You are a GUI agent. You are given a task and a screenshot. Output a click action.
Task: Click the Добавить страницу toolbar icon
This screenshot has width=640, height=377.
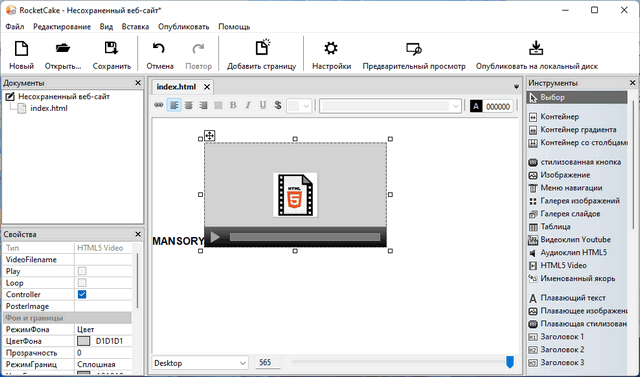(262, 48)
